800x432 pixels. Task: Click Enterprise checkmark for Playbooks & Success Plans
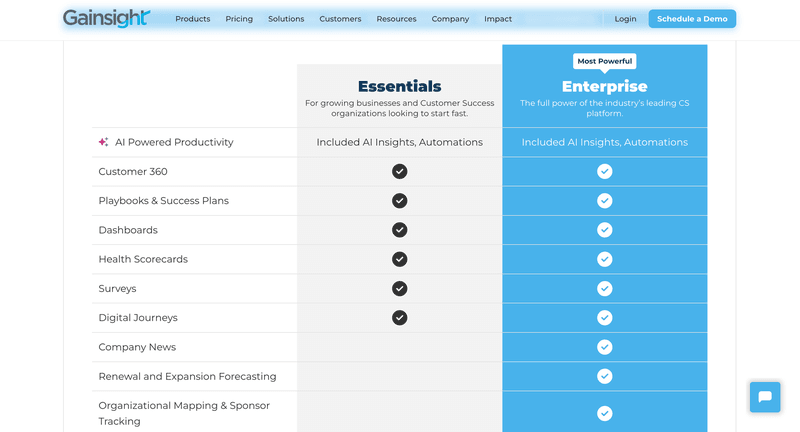(604, 201)
